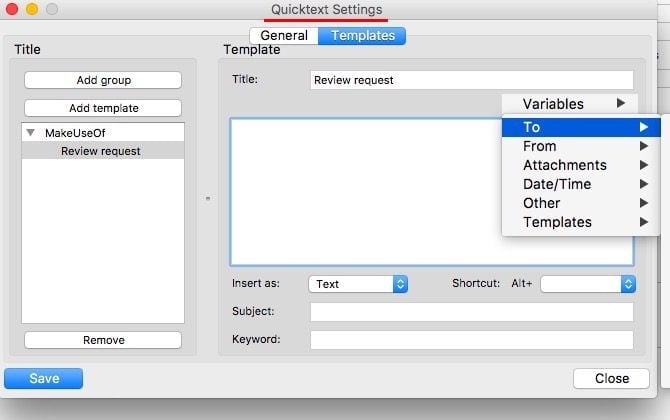Open the Variables menu button
Image resolution: width=670 pixels, height=420 pixels.
pyautogui.click(x=570, y=103)
